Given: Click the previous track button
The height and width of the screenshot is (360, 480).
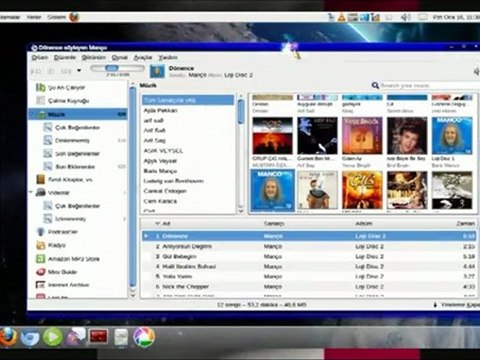Looking at the screenshot, I should click(x=36, y=71).
